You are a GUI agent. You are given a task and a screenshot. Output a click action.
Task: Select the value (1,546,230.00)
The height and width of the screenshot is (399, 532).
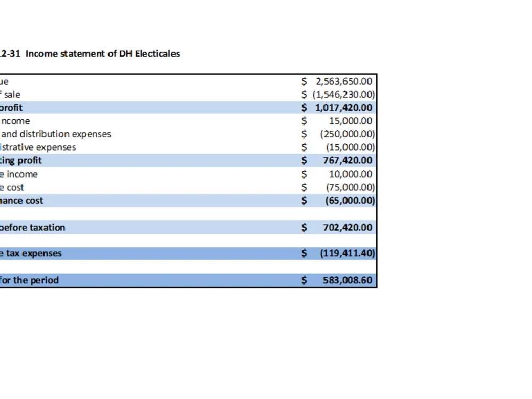point(343,94)
